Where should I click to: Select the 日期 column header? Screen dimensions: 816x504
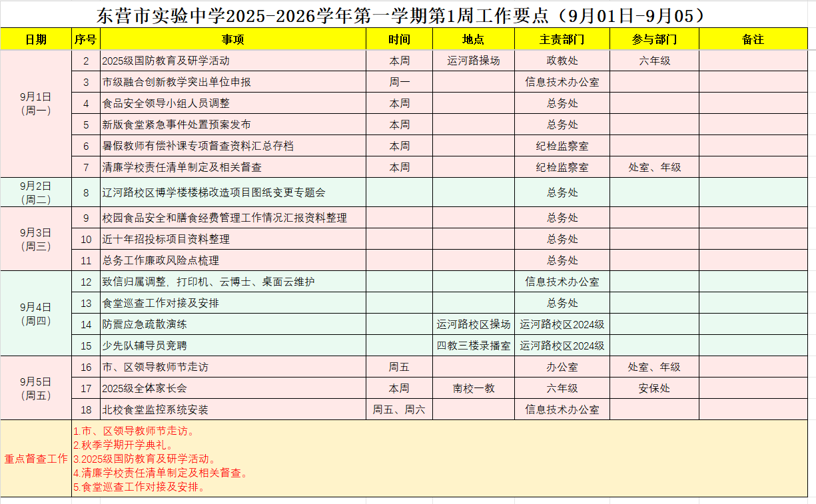click(36, 39)
